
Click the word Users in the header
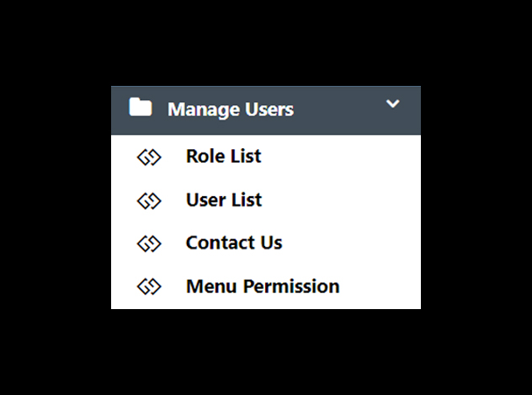tap(269, 109)
